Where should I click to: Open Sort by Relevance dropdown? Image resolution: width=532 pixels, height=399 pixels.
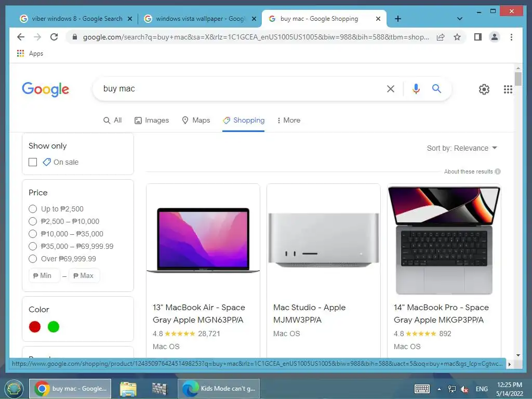pyautogui.click(x=462, y=148)
